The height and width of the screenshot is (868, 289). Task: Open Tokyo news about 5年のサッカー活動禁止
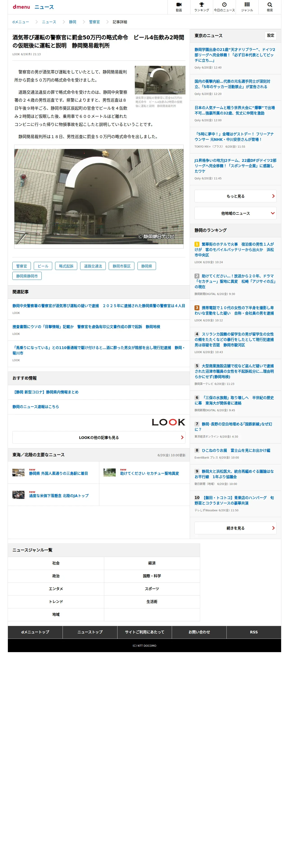tap(233, 84)
